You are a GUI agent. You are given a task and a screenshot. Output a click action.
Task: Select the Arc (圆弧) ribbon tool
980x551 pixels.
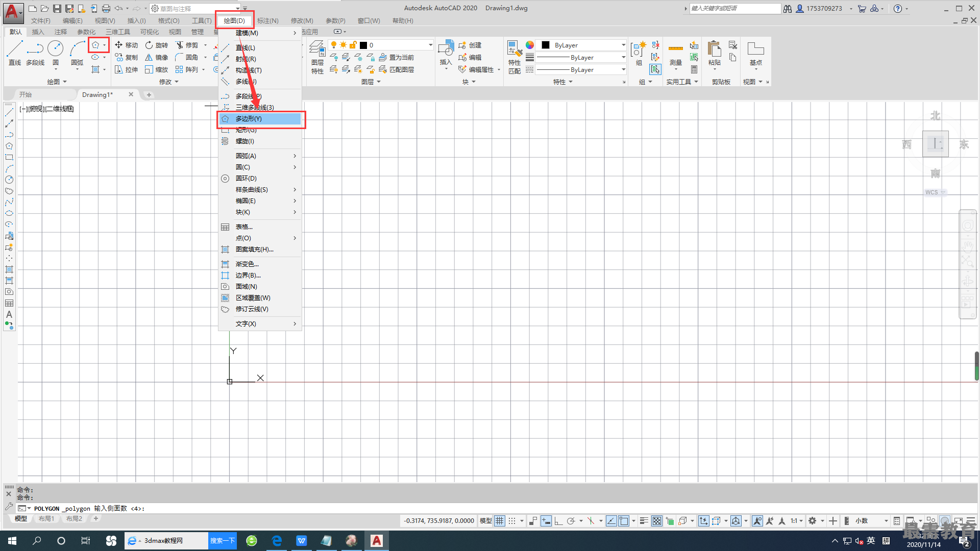click(77, 53)
